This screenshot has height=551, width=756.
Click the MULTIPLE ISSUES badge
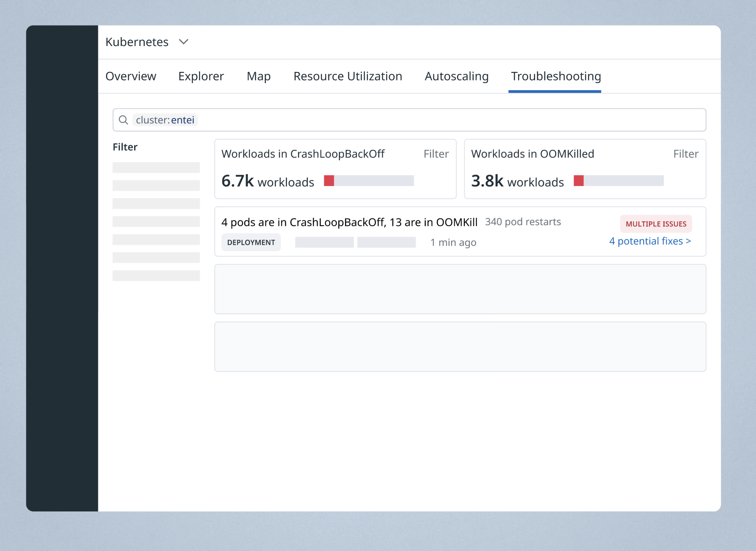[x=656, y=224]
